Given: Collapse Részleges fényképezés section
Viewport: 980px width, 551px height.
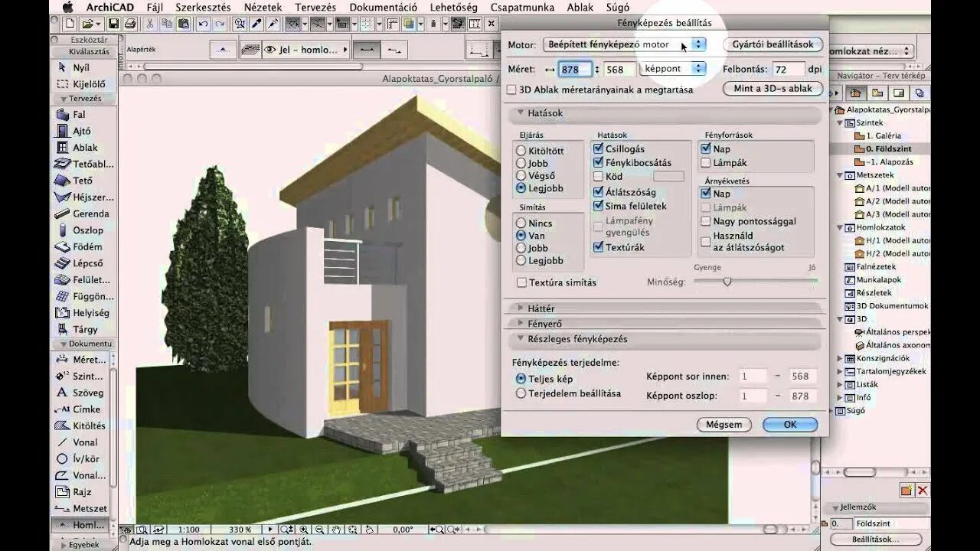Looking at the screenshot, I should coord(521,338).
